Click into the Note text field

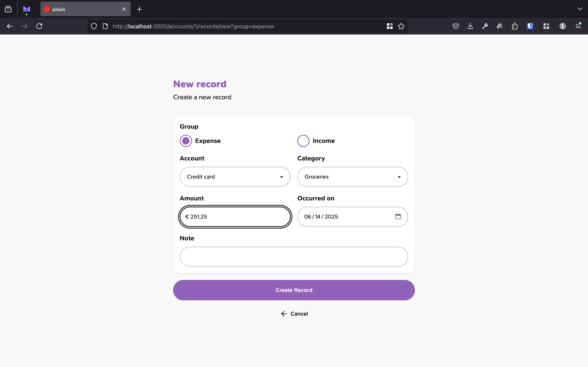point(294,256)
